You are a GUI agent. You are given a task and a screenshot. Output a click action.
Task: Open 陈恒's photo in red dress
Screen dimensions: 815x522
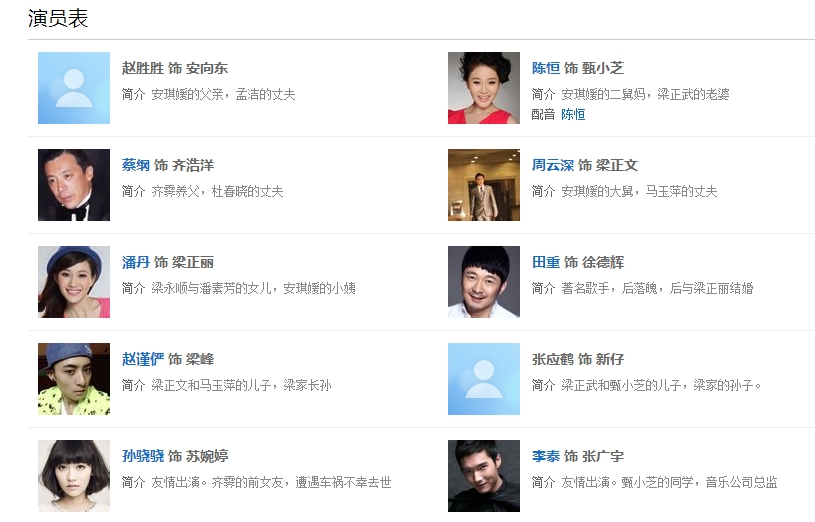pyautogui.click(x=484, y=88)
